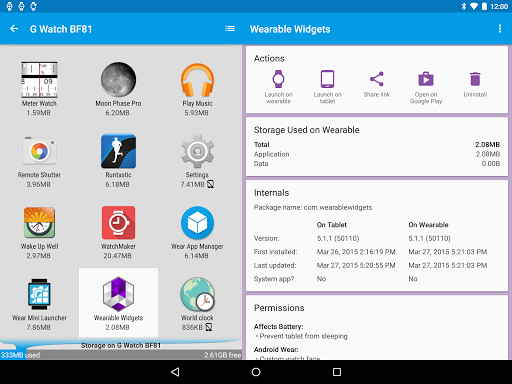The width and height of the screenshot is (512, 384).
Task: Click the WatchMaker 20.47MB size label
Action: click(x=117, y=256)
